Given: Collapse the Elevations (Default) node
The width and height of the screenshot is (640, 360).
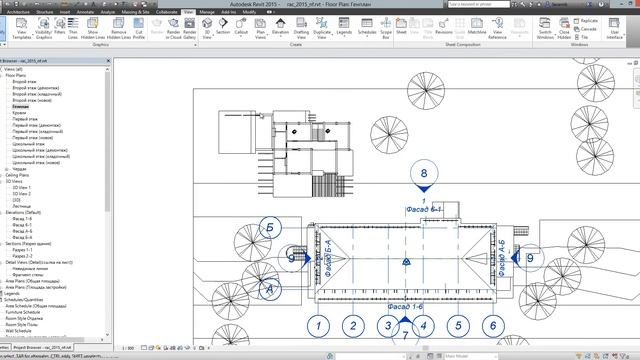Looking at the screenshot, I should 2,213.
